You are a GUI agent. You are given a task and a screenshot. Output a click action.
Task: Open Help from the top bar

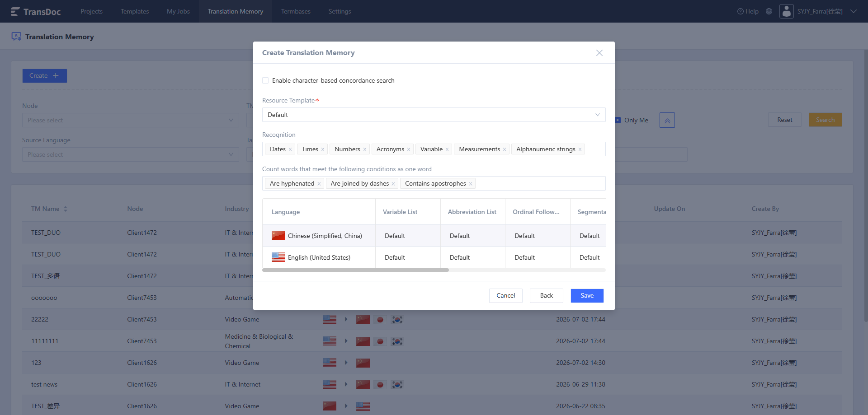[x=748, y=11]
